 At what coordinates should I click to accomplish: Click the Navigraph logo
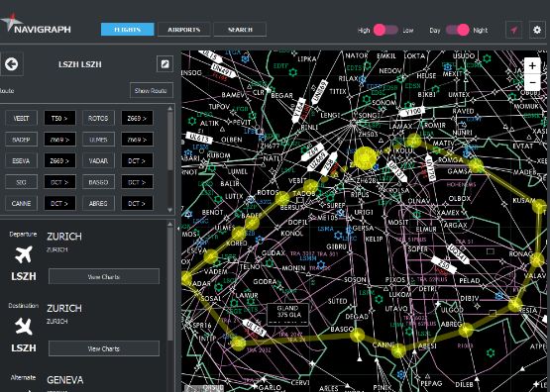click(36, 24)
